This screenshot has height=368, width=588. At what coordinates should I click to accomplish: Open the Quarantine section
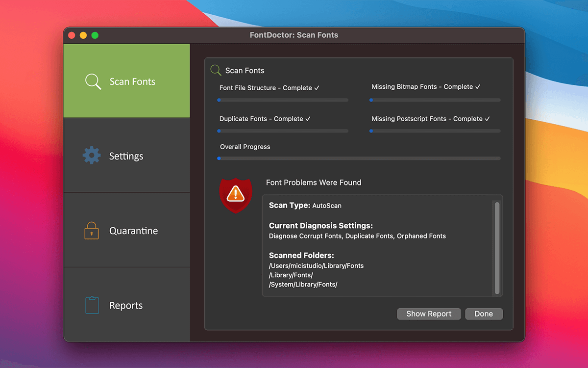127,230
